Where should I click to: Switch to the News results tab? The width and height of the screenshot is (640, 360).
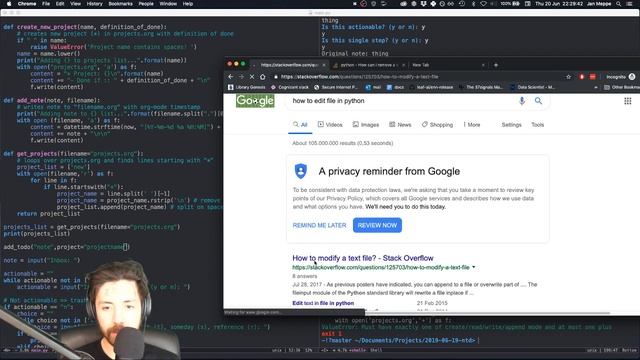click(x=400, y=124)
